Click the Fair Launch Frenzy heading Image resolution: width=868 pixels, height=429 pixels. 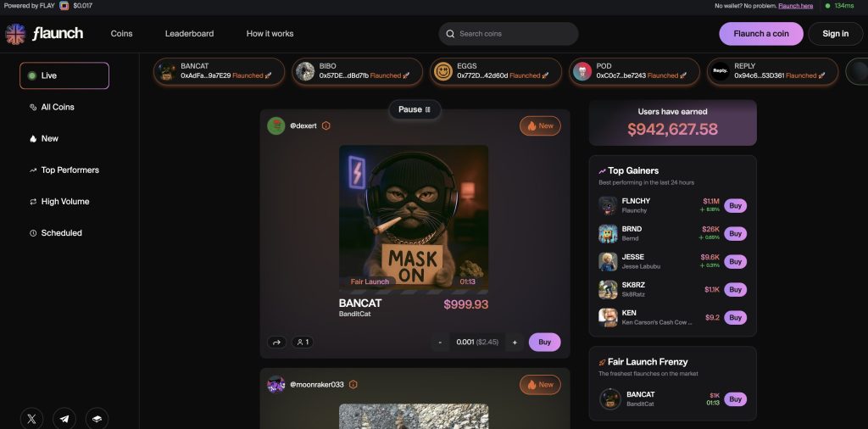pos(648,362)
